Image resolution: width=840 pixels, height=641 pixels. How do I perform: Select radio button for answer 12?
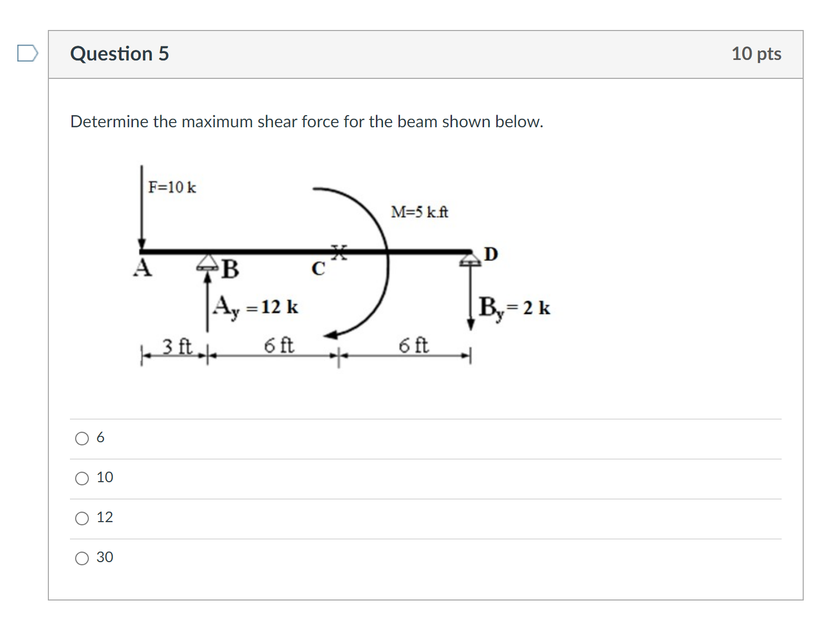(x=81, y=518)
